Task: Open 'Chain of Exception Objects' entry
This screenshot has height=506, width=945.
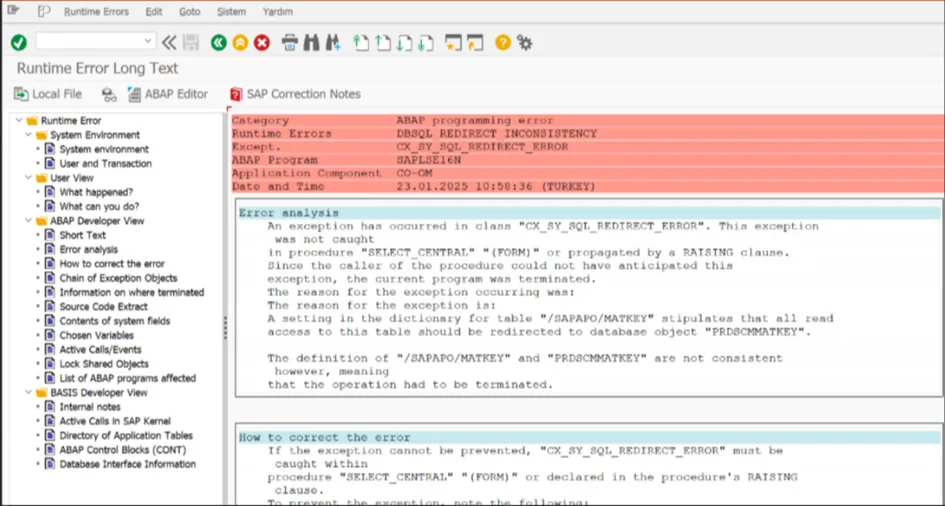Action: [118, 278]
